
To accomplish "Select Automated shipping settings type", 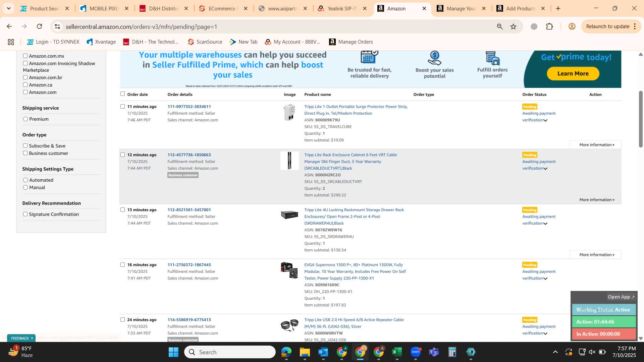I will [25, 180].
